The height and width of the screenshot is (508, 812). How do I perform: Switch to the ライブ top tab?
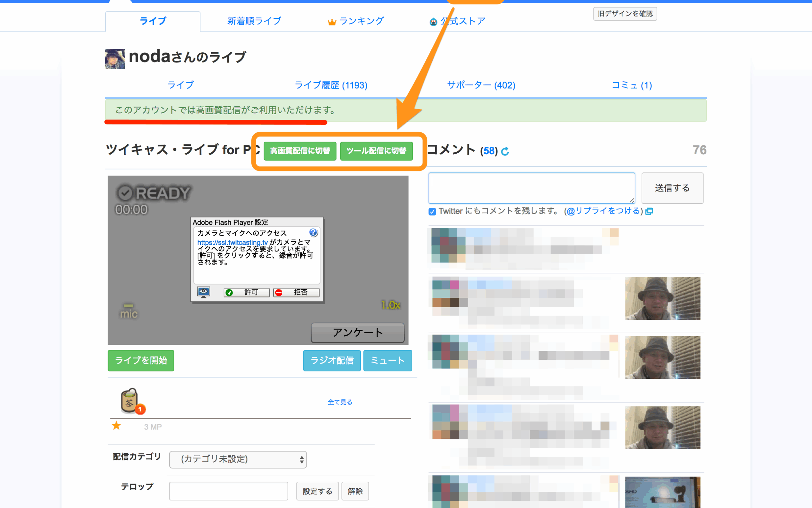click(153, 21)
